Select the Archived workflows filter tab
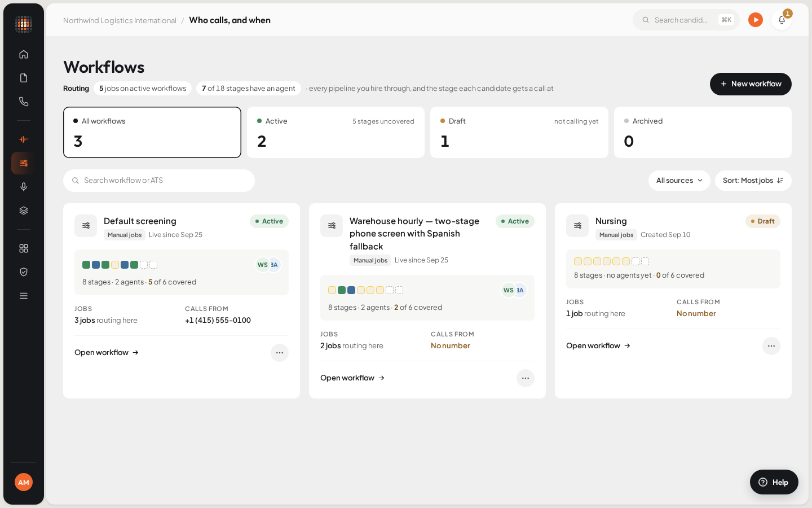The height and width of the screenshot is (508, 812). point(703,132)
